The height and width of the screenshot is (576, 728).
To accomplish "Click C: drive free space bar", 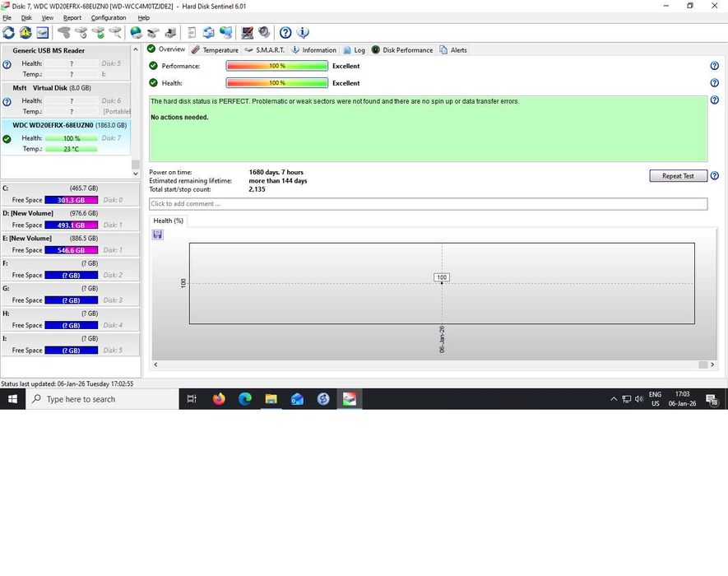I will click(71, 200).
